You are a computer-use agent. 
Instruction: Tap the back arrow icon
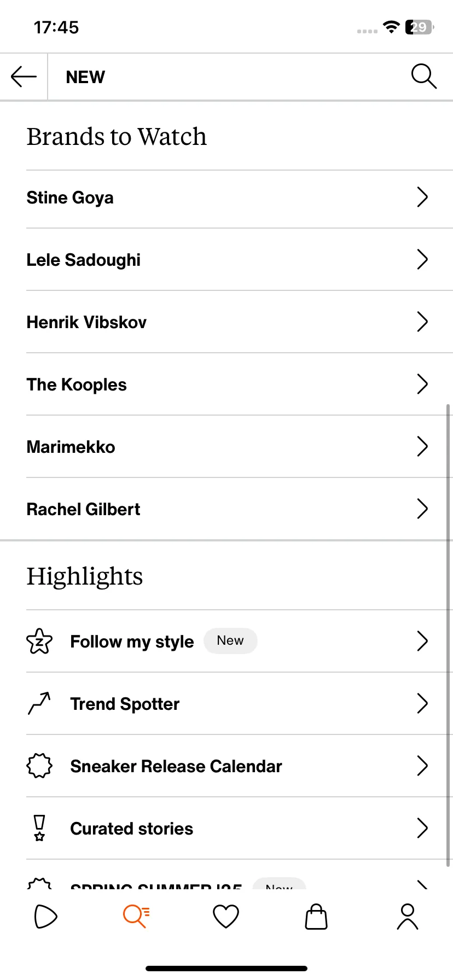(x=24, y=77)
